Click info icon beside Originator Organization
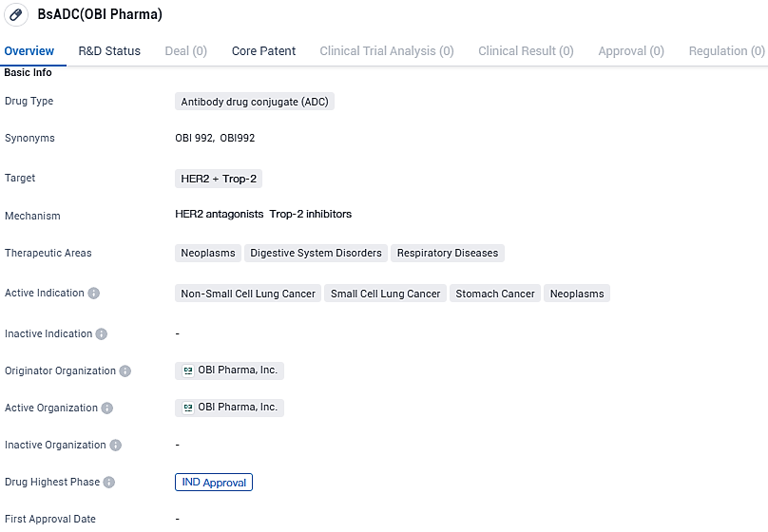This screenshot has height=532, width=768. [125, 371]
